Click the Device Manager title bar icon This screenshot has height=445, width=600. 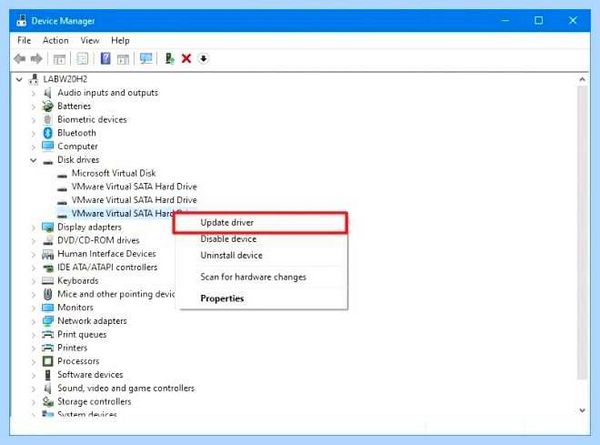point(21,21)
